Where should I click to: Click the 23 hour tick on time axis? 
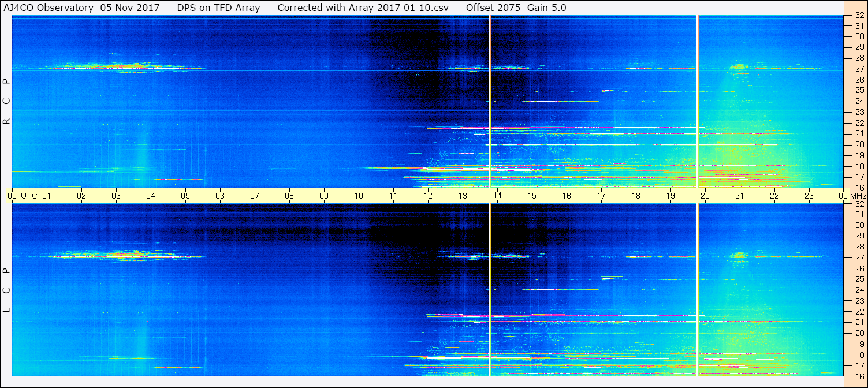[x=809, y=196]
